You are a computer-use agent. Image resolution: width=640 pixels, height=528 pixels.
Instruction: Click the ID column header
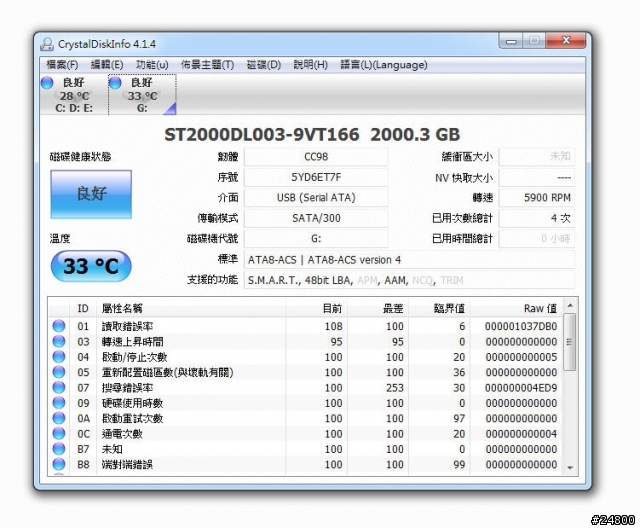coord(83,308)
